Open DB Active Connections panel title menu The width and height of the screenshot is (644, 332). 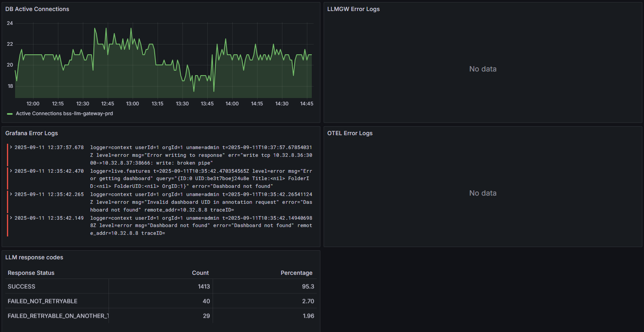coord(37,9)
